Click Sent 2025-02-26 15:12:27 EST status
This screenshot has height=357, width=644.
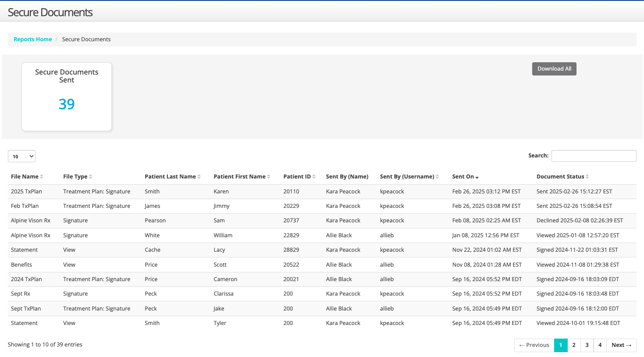(x=574, y=192)
